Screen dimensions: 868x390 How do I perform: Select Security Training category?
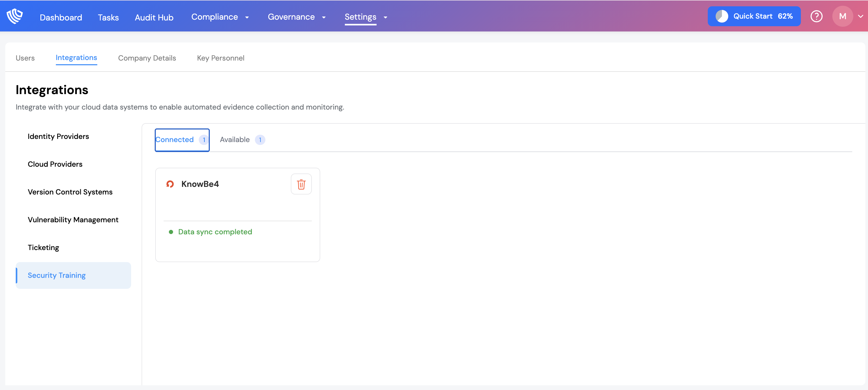[x=73, y=275]
